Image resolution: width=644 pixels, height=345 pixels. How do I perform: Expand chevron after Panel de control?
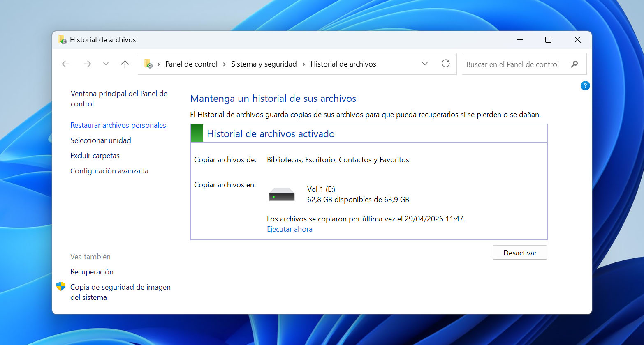point(224,64)
